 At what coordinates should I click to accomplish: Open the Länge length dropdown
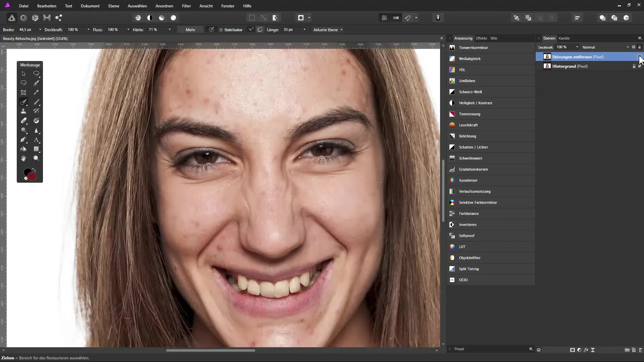305,30
